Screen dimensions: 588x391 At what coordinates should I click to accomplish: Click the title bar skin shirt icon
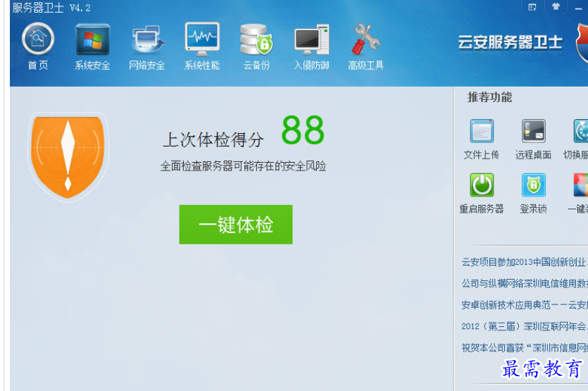(556, 6)
